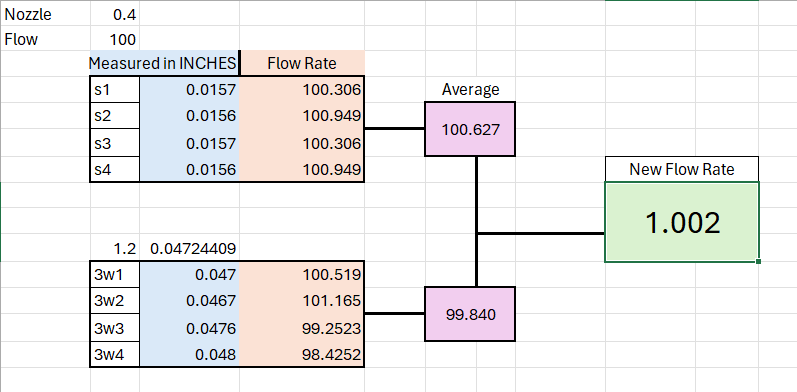
Task: Click the 3w3 row label
Action: click(115, 328)
